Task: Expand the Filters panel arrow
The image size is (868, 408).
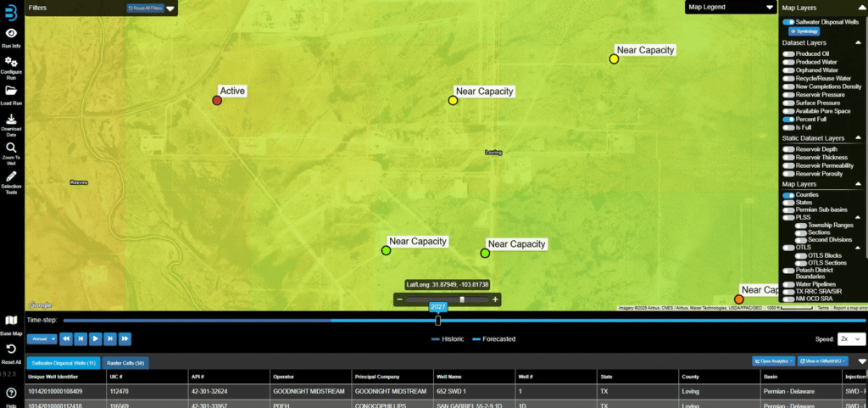Action: point(170,8)
